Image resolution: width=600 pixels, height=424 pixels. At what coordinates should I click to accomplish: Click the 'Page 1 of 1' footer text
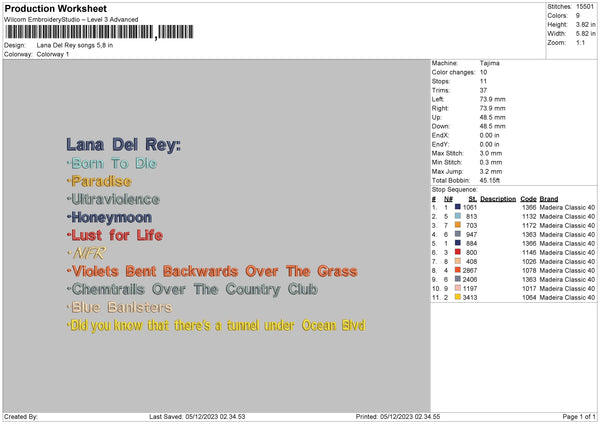click(579, 417)
